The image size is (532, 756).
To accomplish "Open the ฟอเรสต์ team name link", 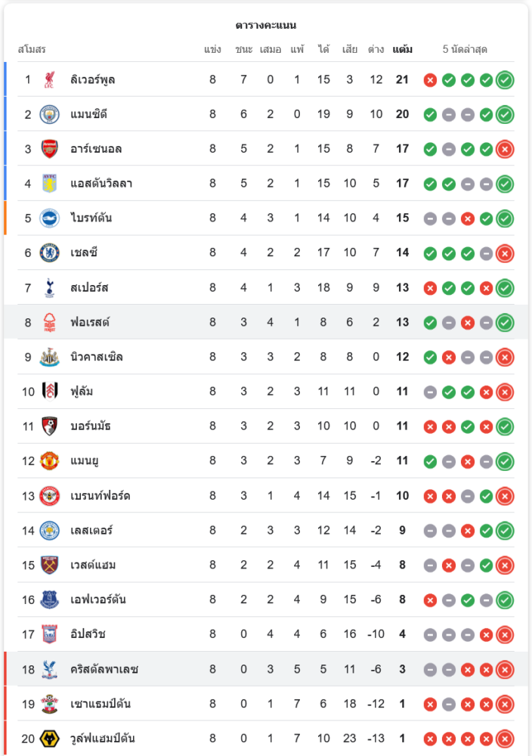I will click(x=90, y=322).
